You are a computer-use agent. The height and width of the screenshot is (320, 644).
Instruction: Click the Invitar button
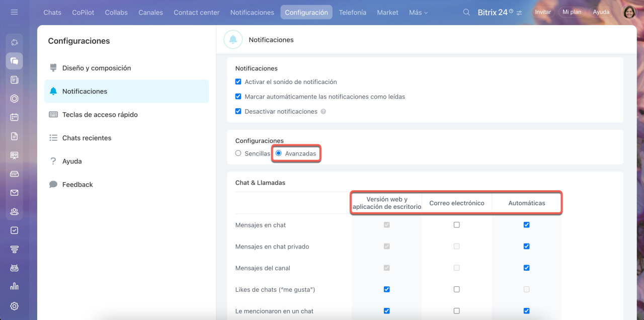(x=543, y=12)
